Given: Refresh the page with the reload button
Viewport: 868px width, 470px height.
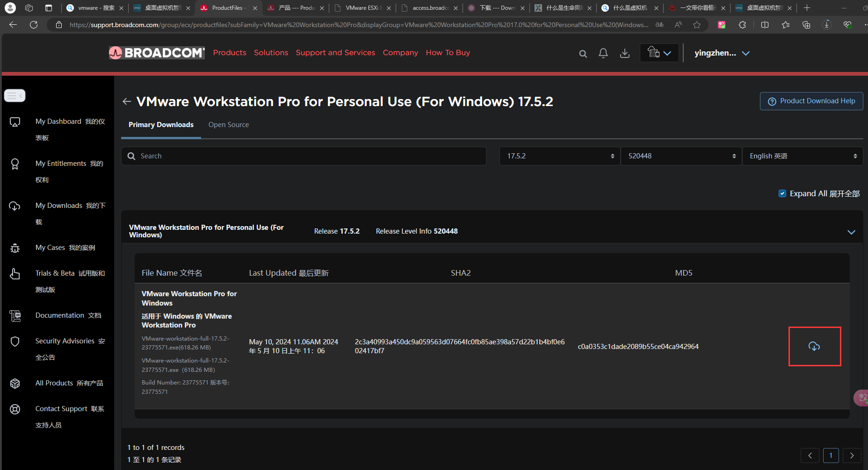Looking at the screenshot, I should (x=34, y=25).
